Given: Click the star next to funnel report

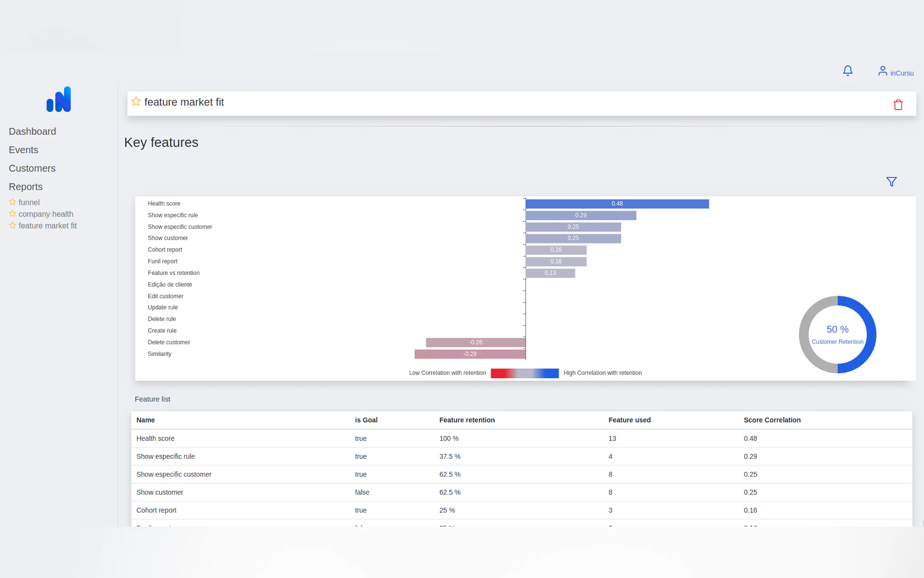Looking at the screenshot, I should click(13, 202).
